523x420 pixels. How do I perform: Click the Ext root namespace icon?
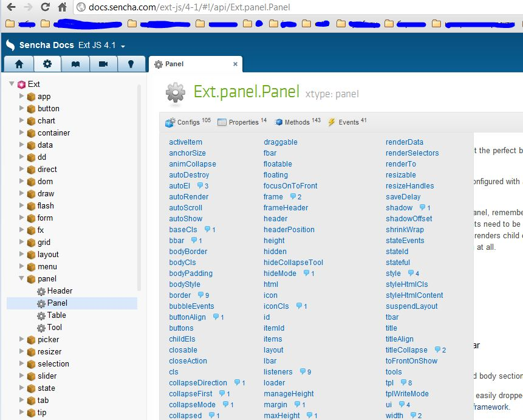tap(21, 84)
